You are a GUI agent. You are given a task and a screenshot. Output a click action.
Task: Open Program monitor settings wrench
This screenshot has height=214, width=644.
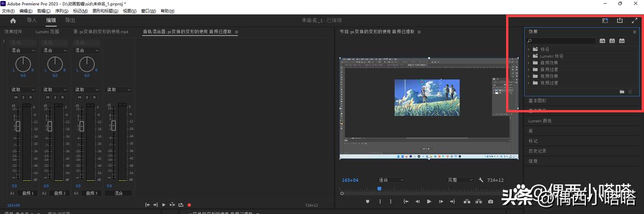pos(481,180)
